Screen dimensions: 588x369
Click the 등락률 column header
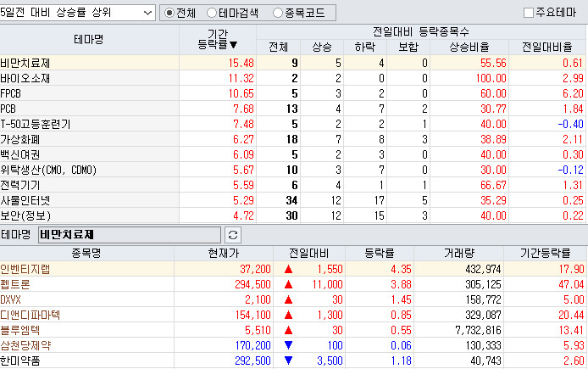[380, 253]
